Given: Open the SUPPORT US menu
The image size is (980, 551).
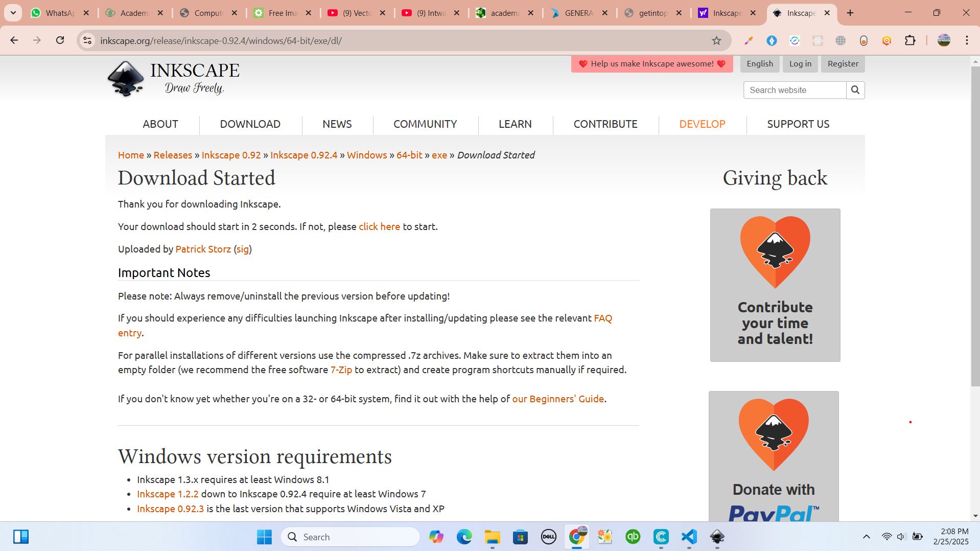Looking at the screenshot, I should click(x=798, y=124).
